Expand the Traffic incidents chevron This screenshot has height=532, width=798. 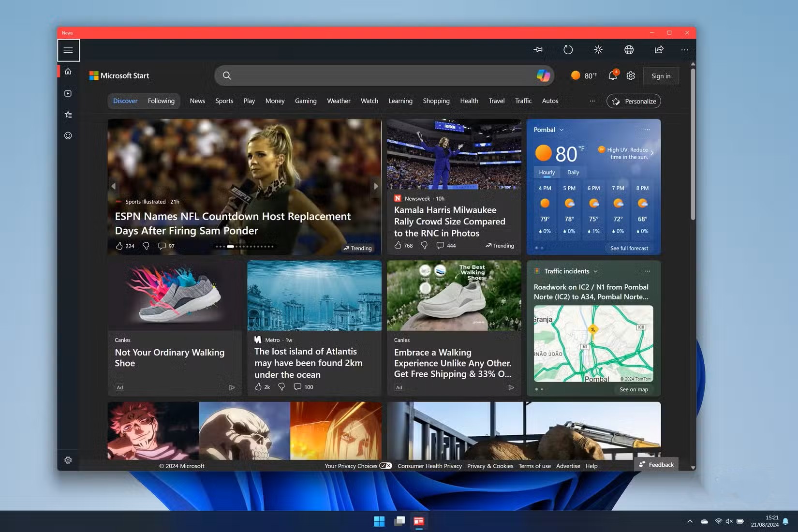tap(595, 271)
